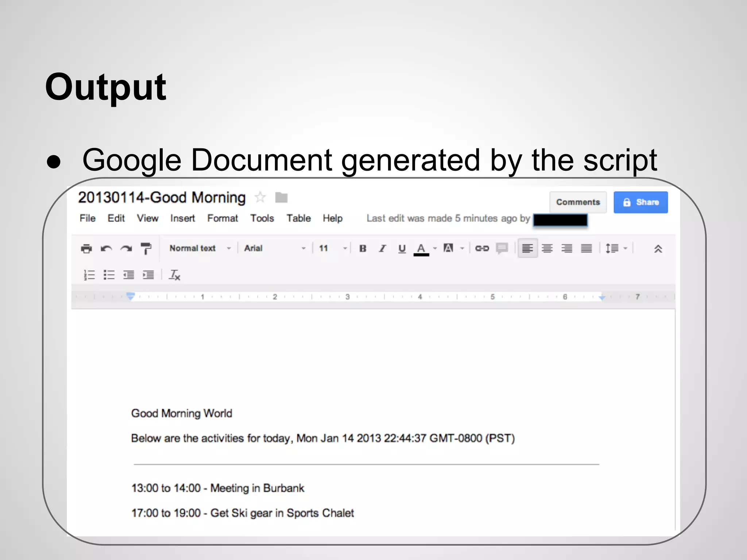Open the Normal text style dropdown
Viewport: 747px width, 560px height.
coord(200,248)
